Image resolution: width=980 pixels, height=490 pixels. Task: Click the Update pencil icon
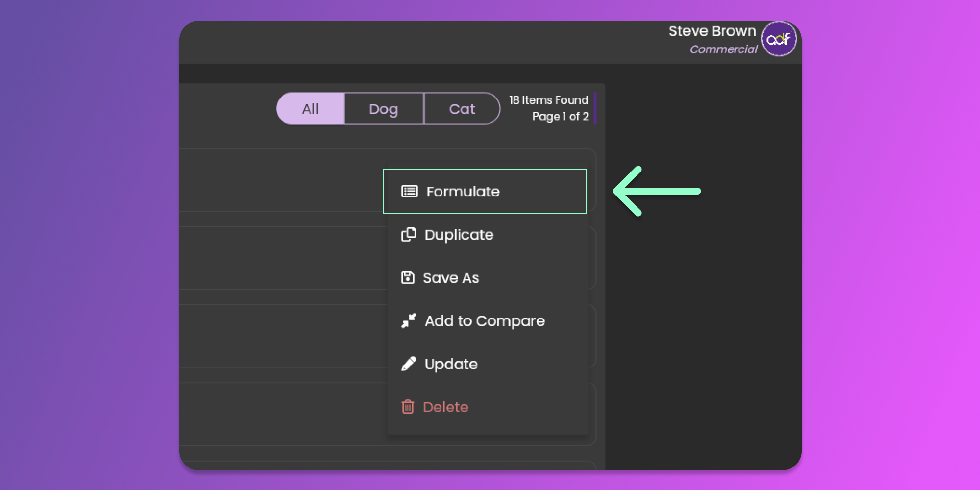tap(409, 364)
